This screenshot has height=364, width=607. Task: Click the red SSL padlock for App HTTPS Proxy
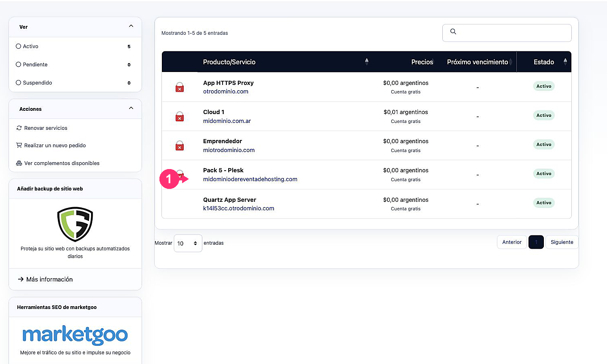coord(180,87)
